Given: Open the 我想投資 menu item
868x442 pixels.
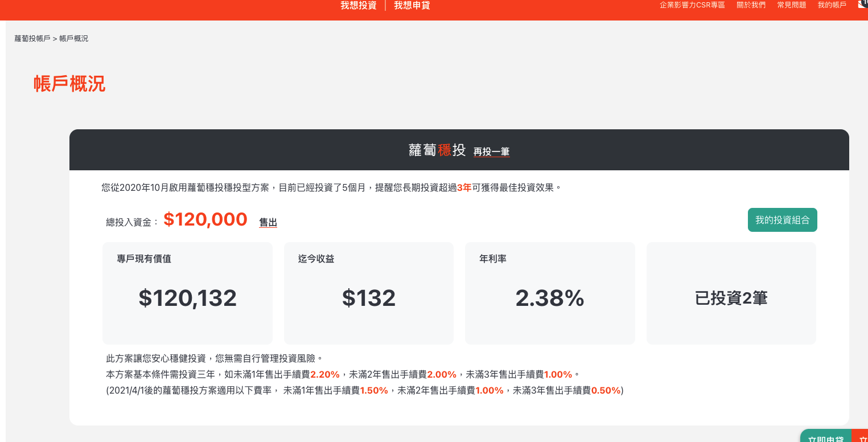Looking at the screenshot, I should [x=359, y=5].
